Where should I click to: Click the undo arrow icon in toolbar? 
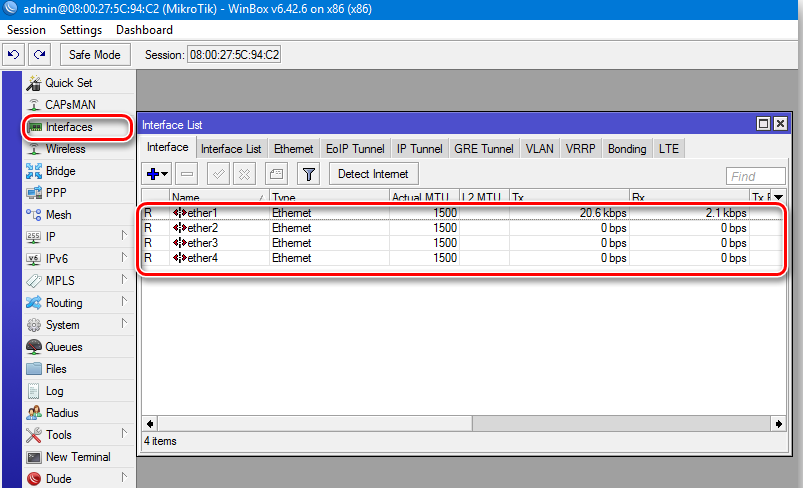(x=14, y=54)
